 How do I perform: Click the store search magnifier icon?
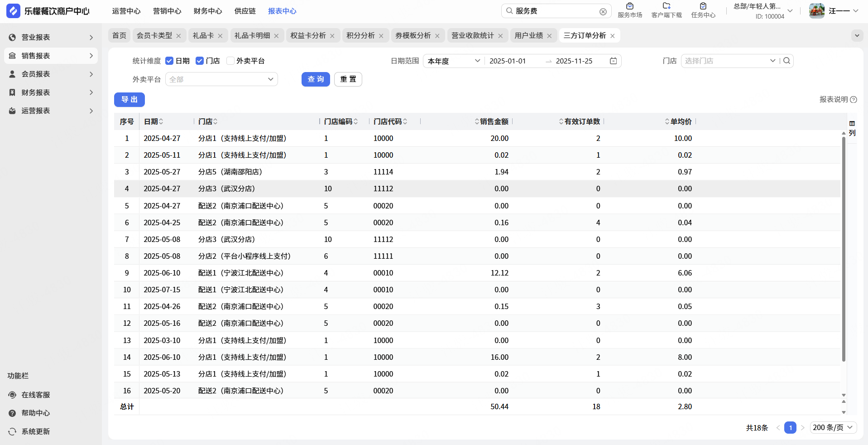(787, 61)
